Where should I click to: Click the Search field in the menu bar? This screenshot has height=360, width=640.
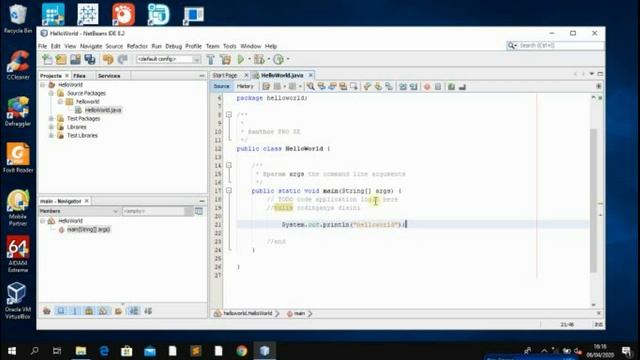(560, 45)
